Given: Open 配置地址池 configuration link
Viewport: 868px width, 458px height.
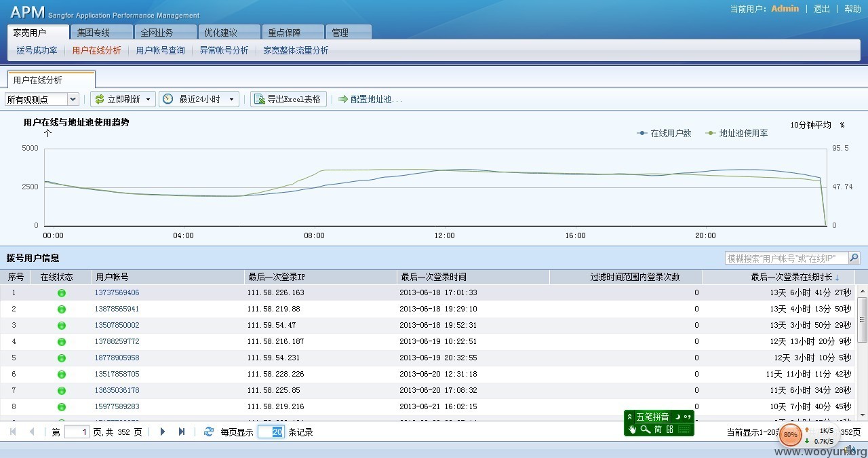Looking at the screenshot, I should [370, 99].
